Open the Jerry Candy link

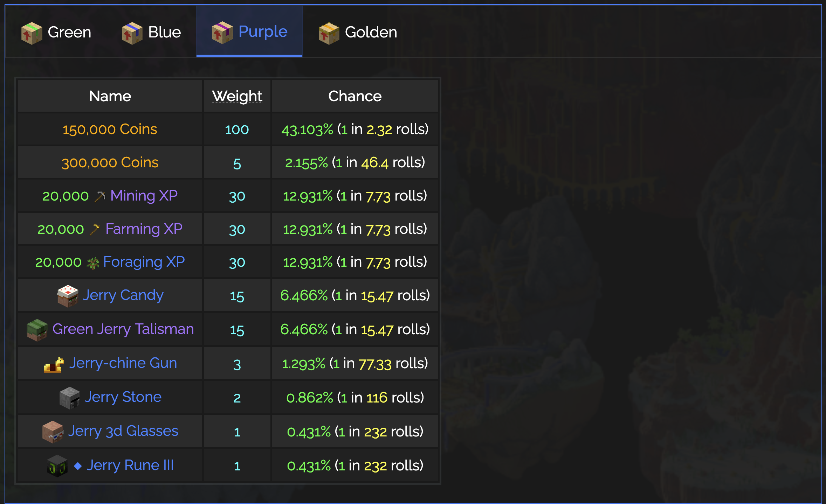[x=123, y=295]
